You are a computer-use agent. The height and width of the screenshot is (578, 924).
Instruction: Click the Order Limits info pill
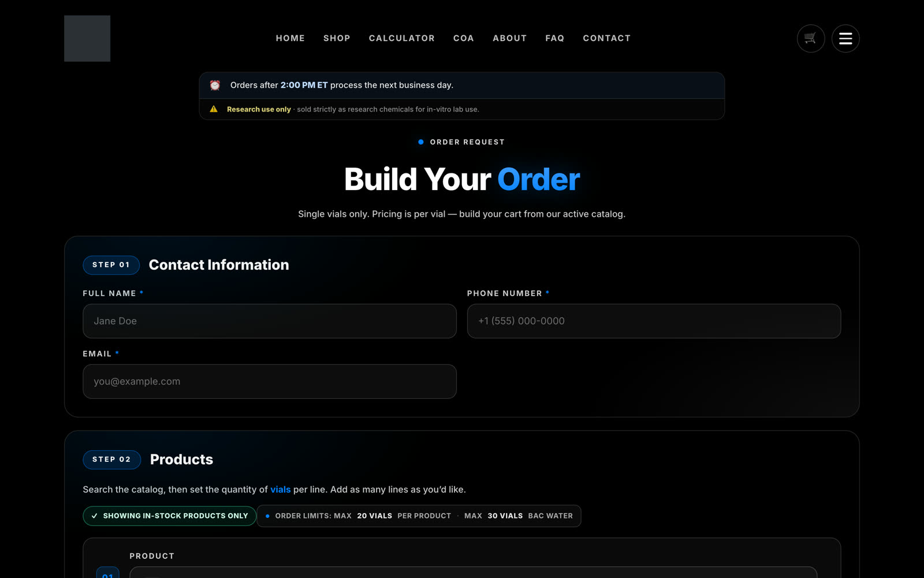coord(419,516)
